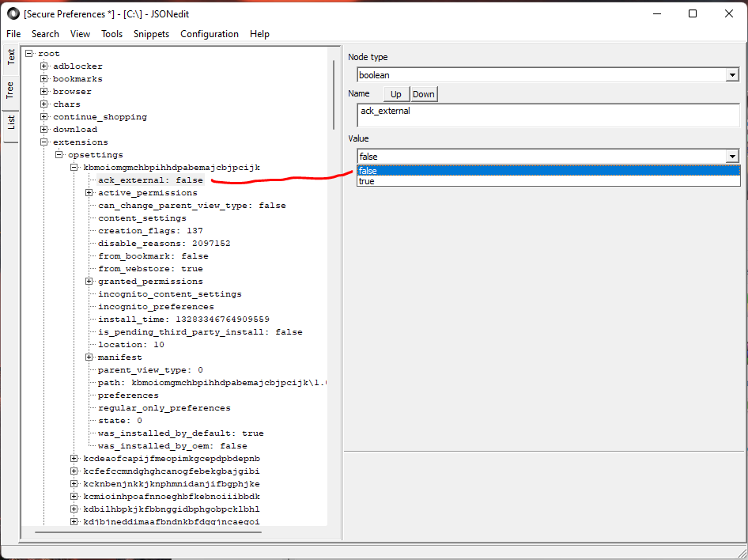748x560 pixels.
Task: Collapse the extensions node
Action: (44, 142)
